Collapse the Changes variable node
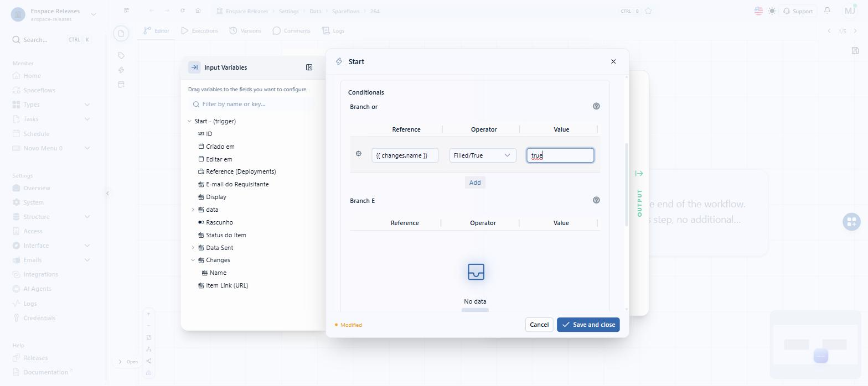This screenshot has width=868, height=386. pyautogui.click(x=193, y=260)
